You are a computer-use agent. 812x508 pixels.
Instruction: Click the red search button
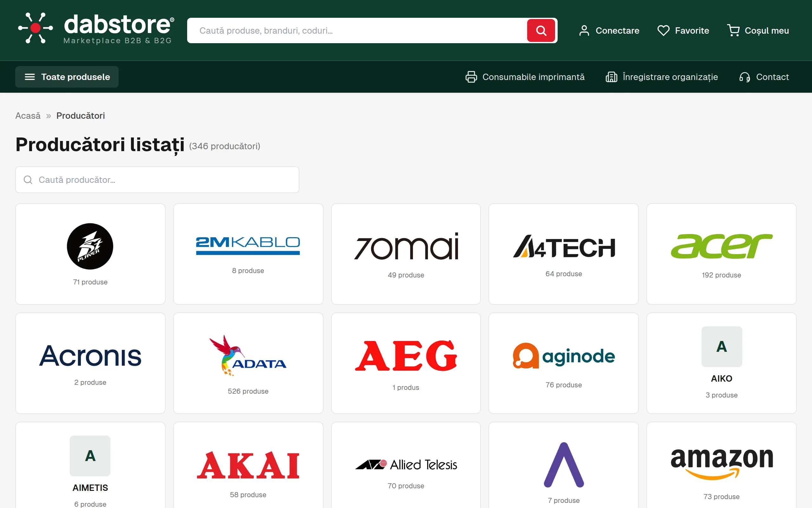click(541, 30)
